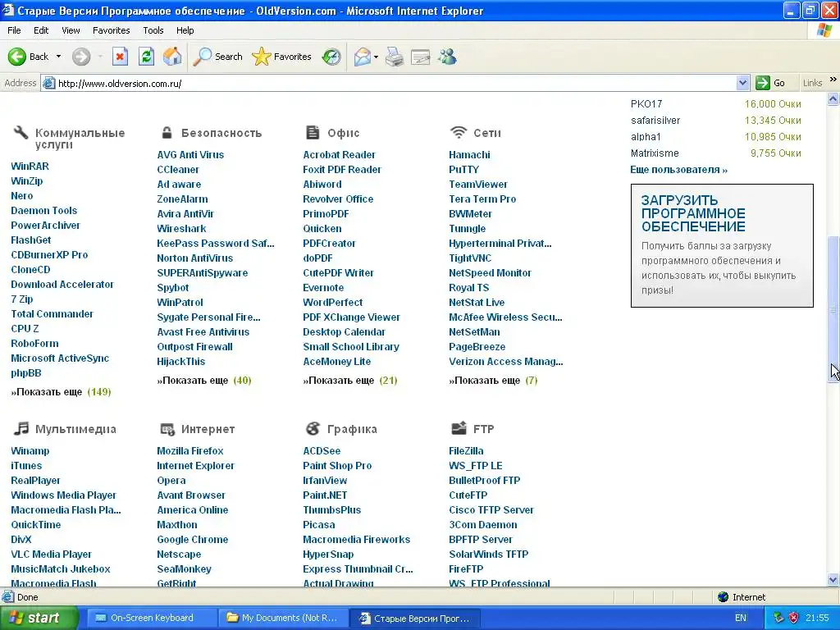This screenshot has width=840, height=630.
Task: Click the page icon in address bar
Action: pos(48,83)
